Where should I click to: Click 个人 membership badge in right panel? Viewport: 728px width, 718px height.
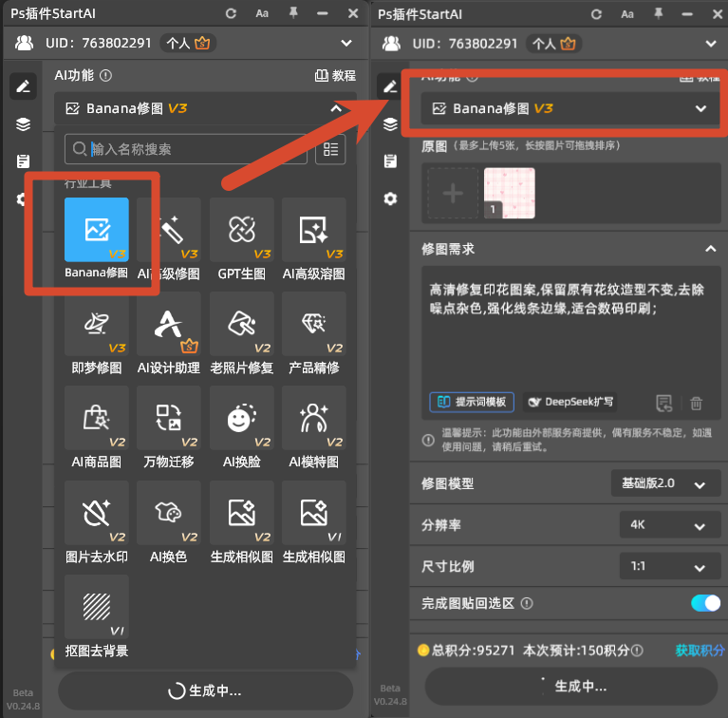(554, 44)
